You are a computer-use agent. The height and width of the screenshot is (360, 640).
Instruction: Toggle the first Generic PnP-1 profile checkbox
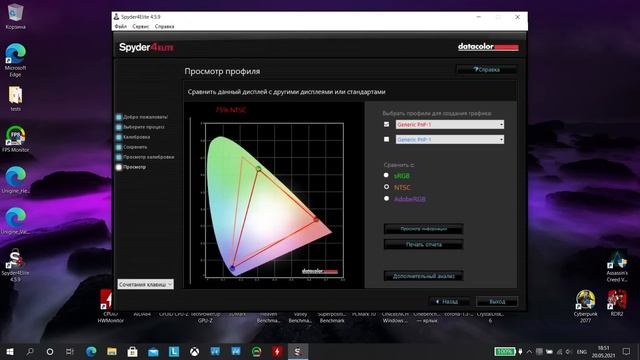(x=387, y=124)
